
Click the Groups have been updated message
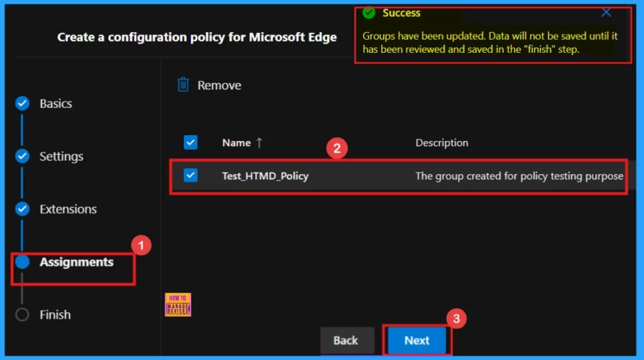pos(490,42)
